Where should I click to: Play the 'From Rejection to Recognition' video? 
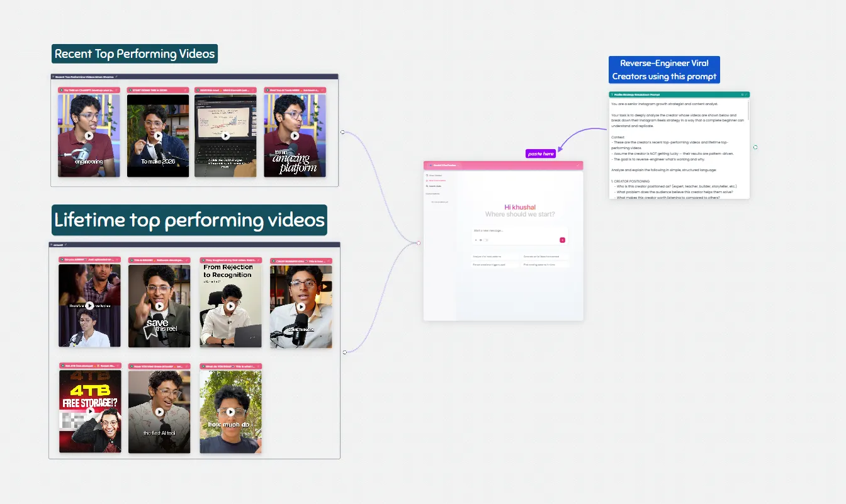pos(230,306)
